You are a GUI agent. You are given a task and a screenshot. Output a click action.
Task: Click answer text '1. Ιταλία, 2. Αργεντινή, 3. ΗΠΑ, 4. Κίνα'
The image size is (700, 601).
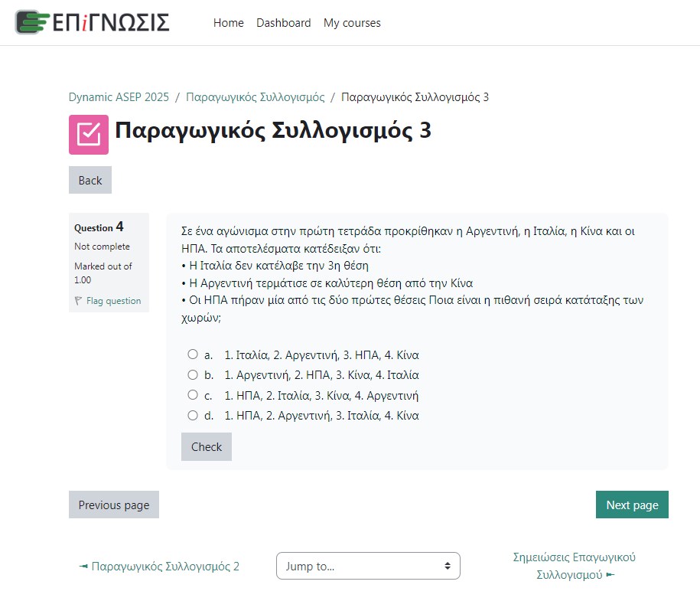point(321,355)
